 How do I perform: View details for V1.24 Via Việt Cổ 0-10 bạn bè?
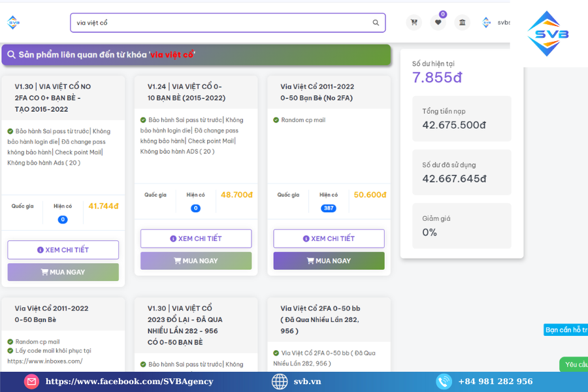pos(196,238)
